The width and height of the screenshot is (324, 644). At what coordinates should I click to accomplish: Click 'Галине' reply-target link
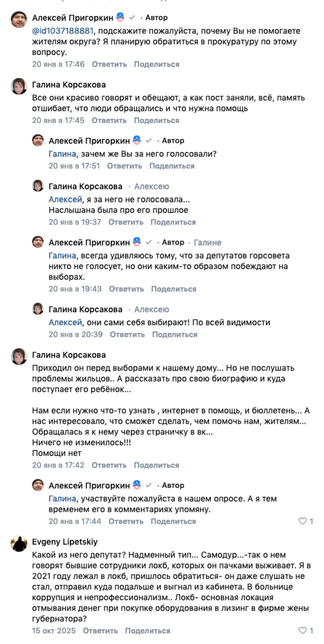(207, 242)
